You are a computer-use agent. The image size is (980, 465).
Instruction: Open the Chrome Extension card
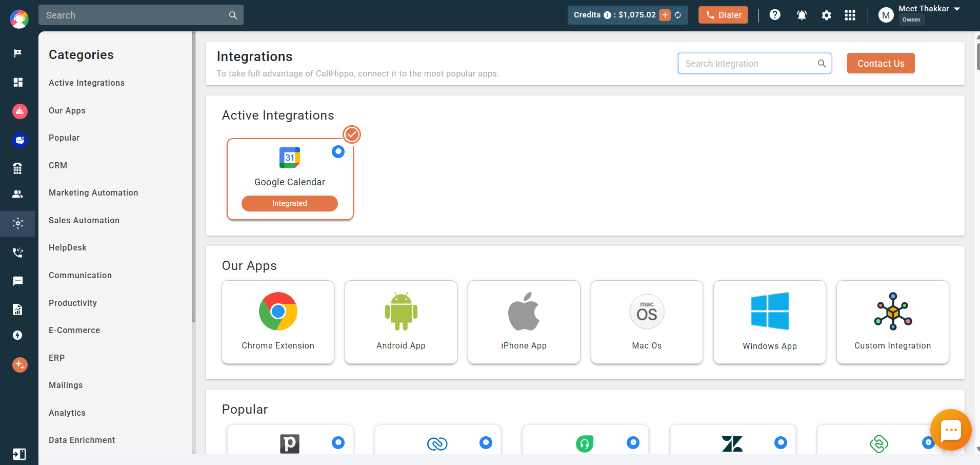click(x=278, y=322)
